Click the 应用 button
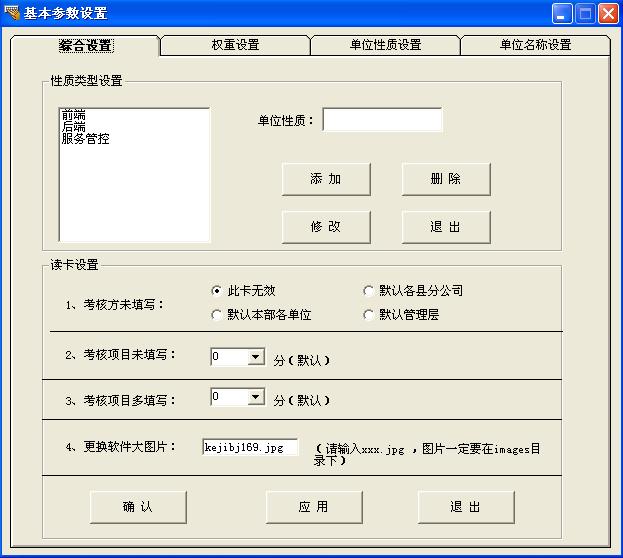 pyautogui.click(x=314, y=507)
